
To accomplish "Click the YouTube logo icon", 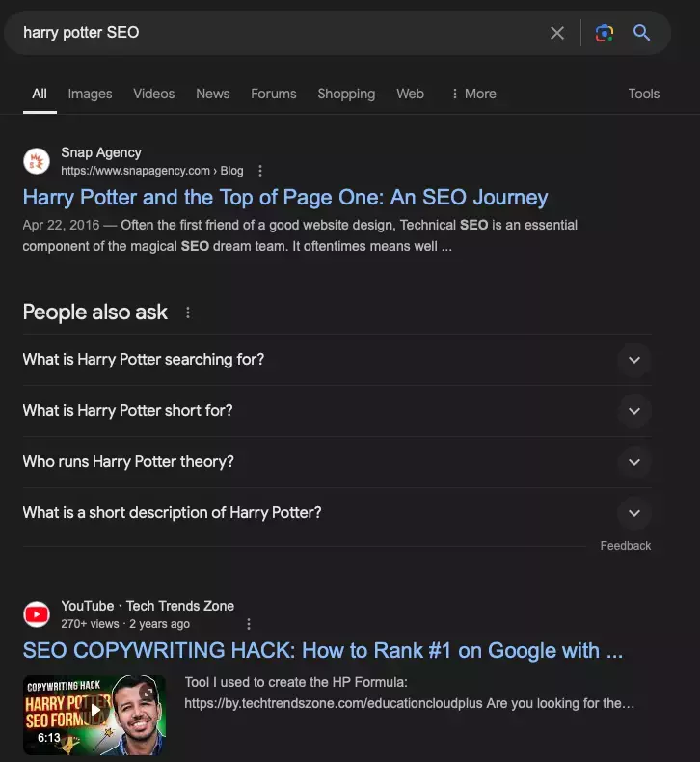I will 37,614.
